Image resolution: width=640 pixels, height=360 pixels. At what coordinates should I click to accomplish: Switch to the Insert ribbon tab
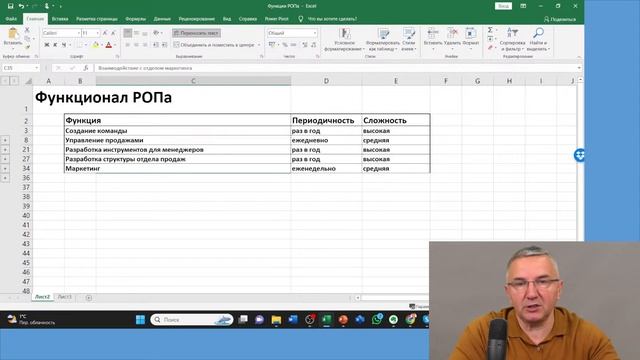point(60,19)
